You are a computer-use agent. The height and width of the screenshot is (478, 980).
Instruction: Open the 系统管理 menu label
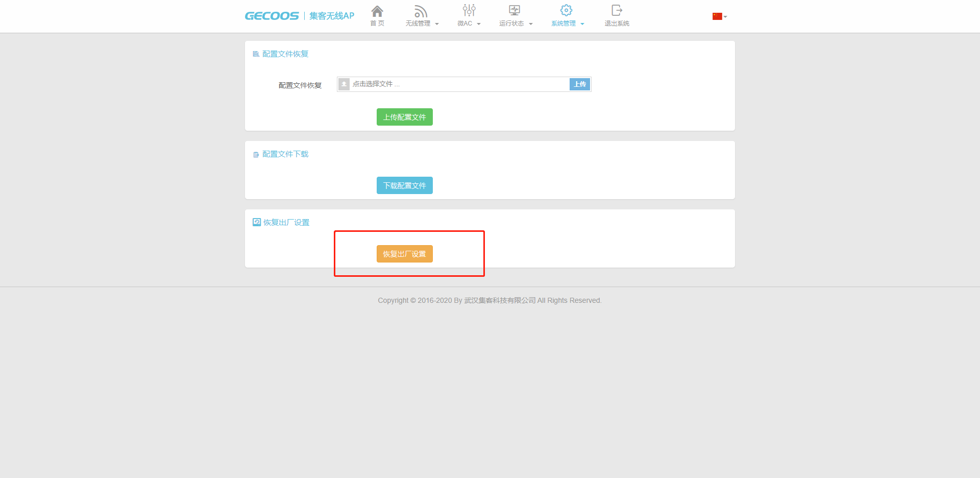pyautogui.click(x=563, y=23)
